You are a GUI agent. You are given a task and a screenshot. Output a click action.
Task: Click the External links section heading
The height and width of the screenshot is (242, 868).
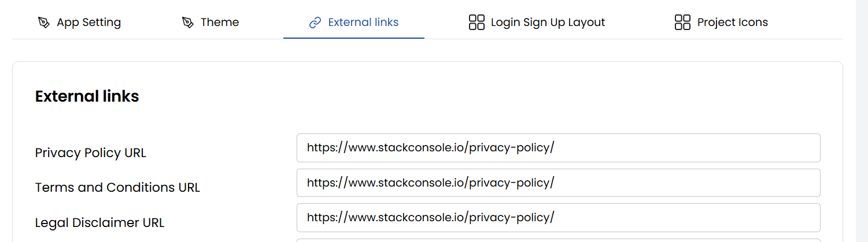tap(87, 96)
